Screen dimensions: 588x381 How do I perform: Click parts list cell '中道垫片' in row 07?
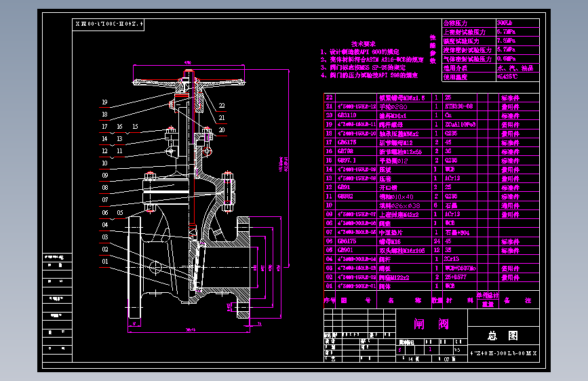click(x=391, y=233)
